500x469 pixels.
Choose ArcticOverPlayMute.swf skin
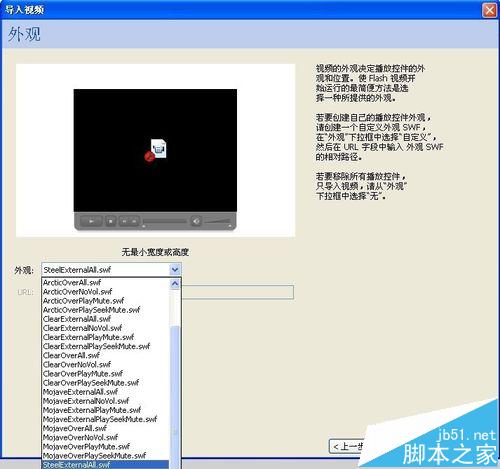click(x=105, y=301)
